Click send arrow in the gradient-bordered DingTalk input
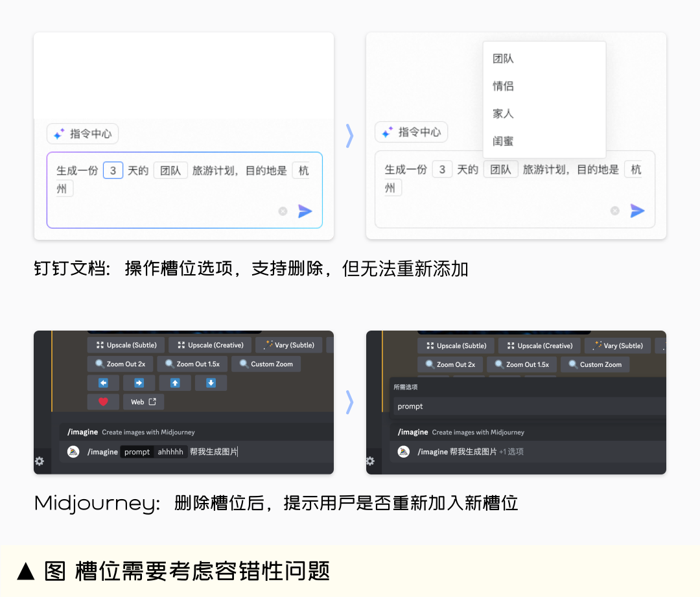700x597 pixels. (x=305, y=211)
